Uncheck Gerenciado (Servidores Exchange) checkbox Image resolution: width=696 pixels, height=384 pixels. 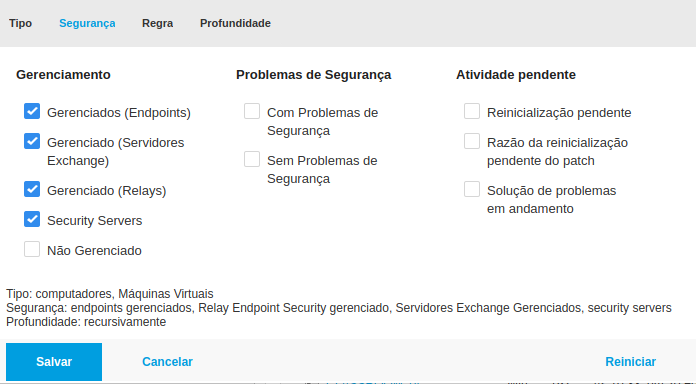click(32, 141)
